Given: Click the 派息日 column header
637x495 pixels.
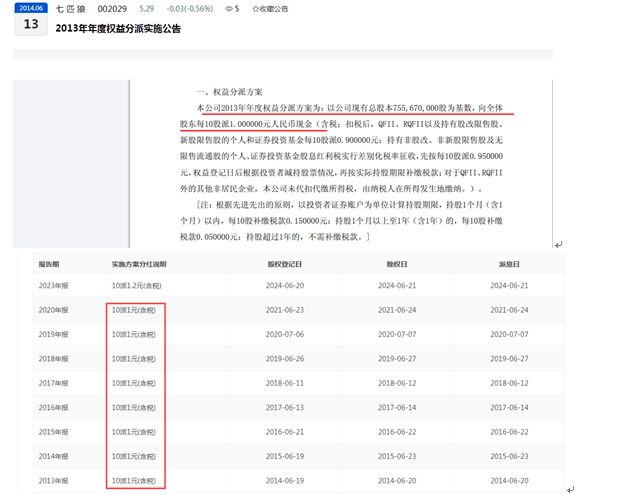Looking at the screenshot, I should tap(509, 264).
